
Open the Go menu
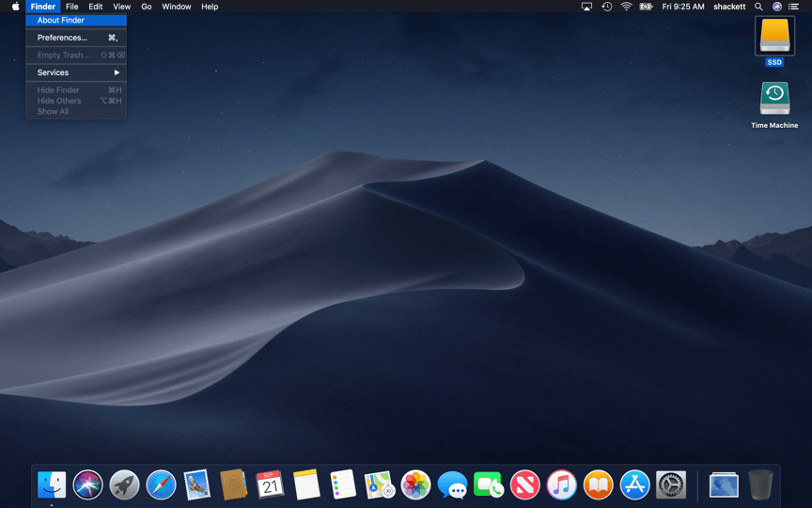pyautogui.click(x=147, y=7)
